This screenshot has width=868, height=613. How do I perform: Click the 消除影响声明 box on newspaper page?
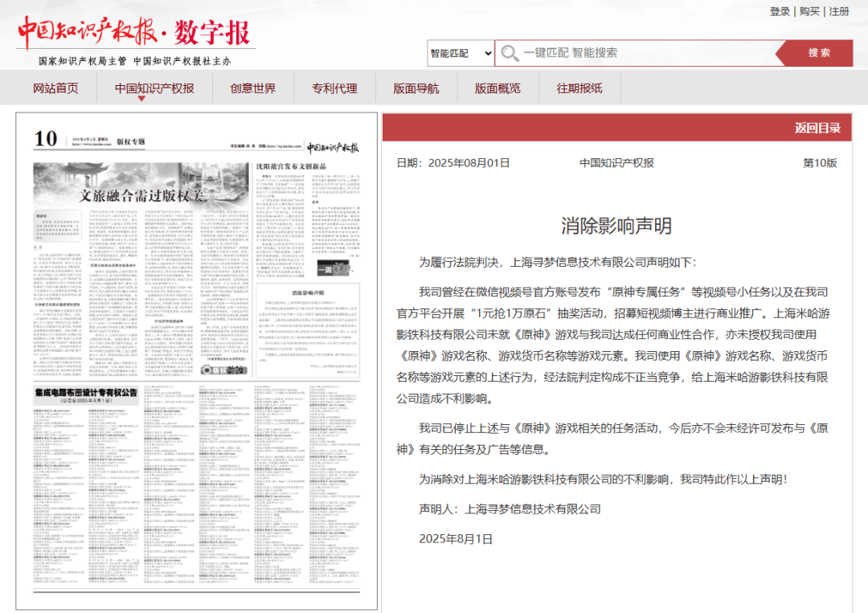pos(308,330)
